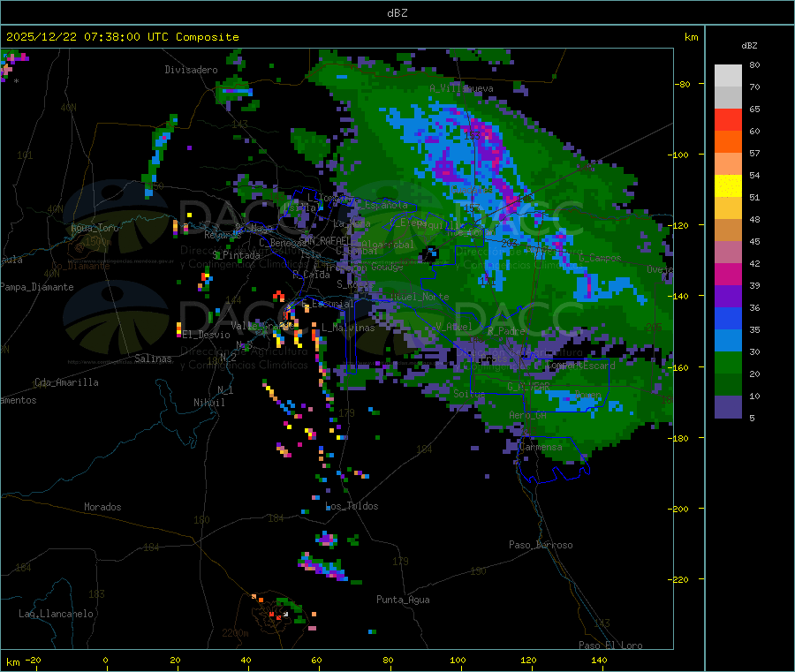Click the Cda_Amarilla map label
The image size is (795, 672).
point(66,382)
